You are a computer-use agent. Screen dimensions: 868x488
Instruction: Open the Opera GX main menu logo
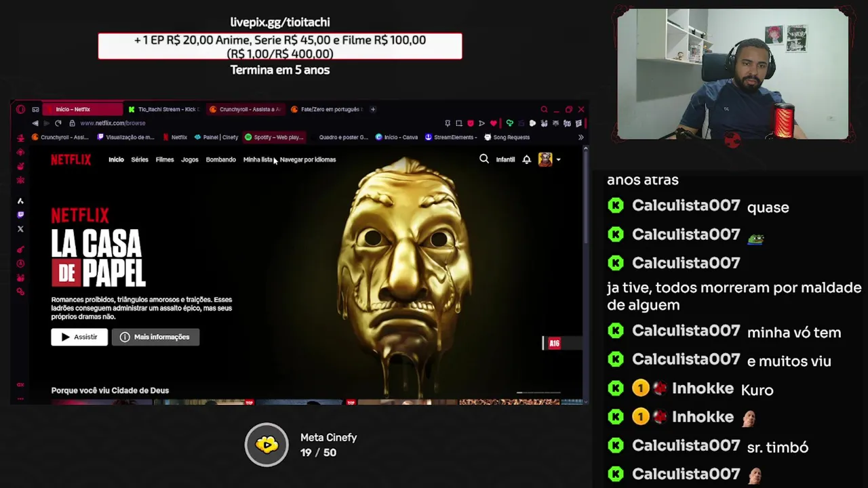coord(20,109)
